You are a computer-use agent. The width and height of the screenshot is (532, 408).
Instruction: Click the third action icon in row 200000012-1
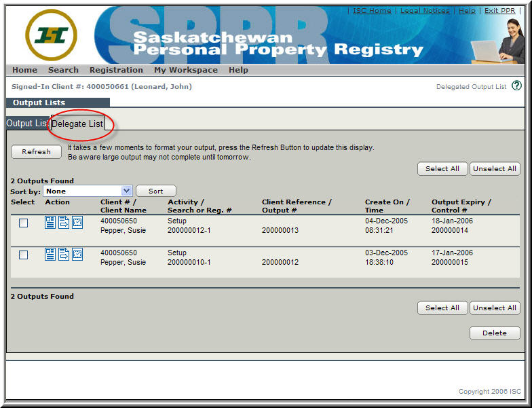point(77,223)
